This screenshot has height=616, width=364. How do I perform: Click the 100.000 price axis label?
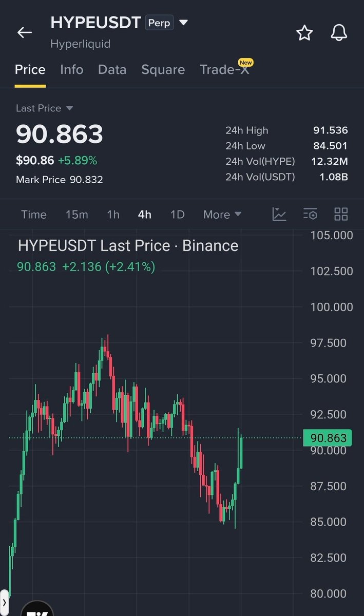tap(332, 307)
